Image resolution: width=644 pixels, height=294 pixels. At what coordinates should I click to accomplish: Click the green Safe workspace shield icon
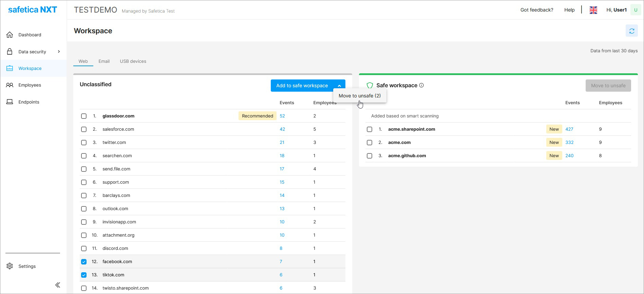[370, 86]
